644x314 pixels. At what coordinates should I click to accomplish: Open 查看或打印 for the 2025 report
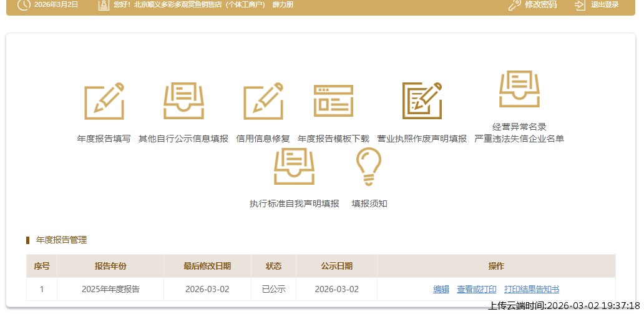[476, 289]
